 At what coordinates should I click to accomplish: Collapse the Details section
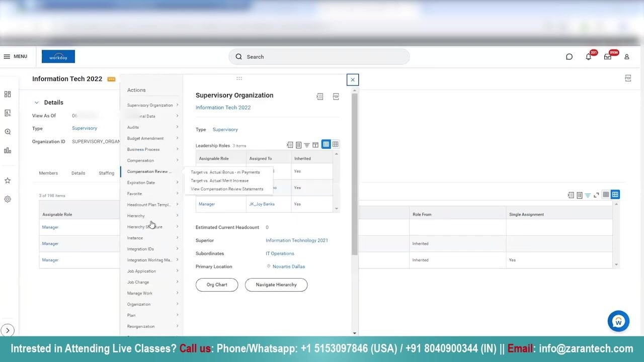tap(36, 103)
